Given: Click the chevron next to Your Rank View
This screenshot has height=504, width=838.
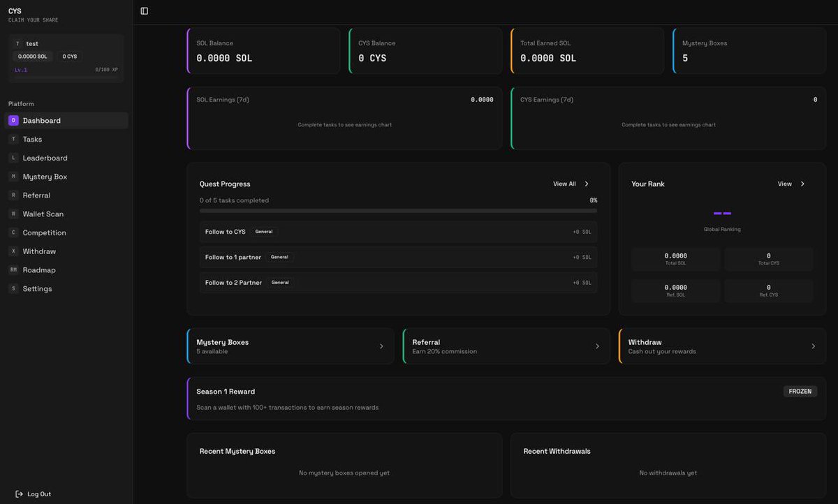Looking at the screenshot, I should (x=802, y=184).
